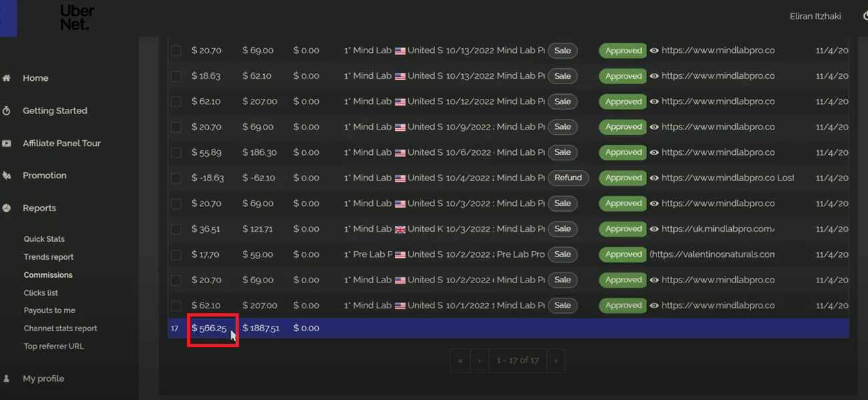This screenshot has width=868, height=400.
Task: Click the Sale badge on the $18.63 row
Action: click(562, 76)
